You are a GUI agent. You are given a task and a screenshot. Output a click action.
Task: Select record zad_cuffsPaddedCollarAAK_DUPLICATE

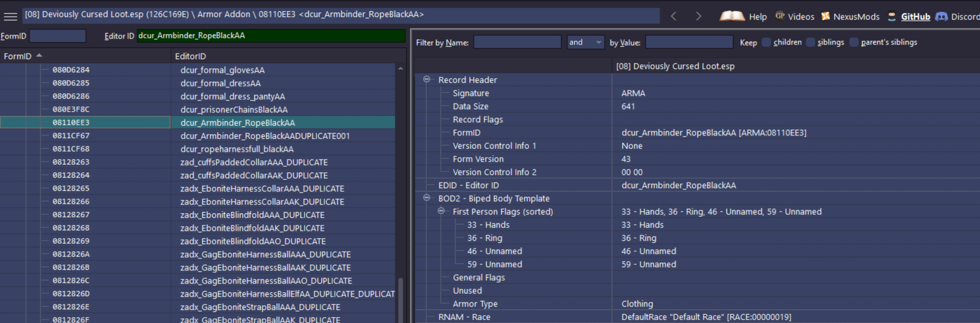coord(254,176)
